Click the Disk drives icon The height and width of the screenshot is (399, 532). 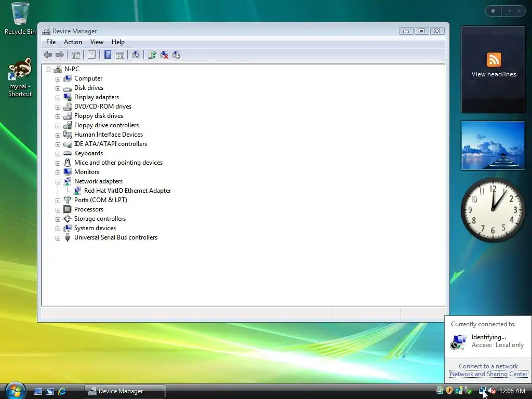(x=68, y=88)
